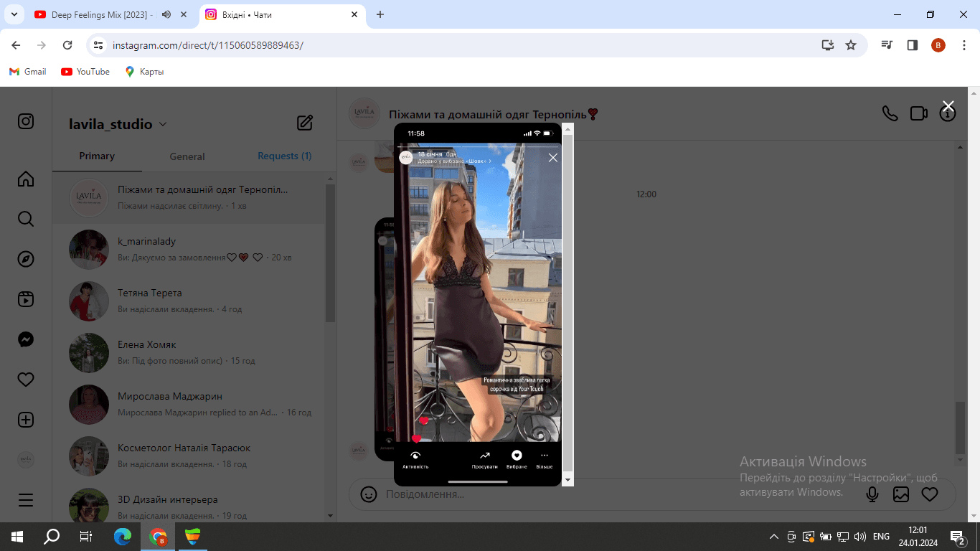Reload the Instagram page

pyautogui.click(x=67, y=45)
